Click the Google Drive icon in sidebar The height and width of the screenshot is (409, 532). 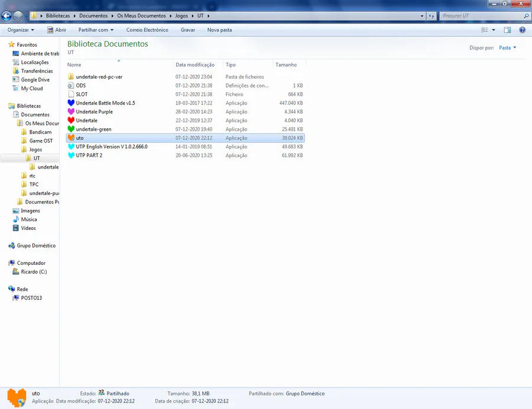15,79
